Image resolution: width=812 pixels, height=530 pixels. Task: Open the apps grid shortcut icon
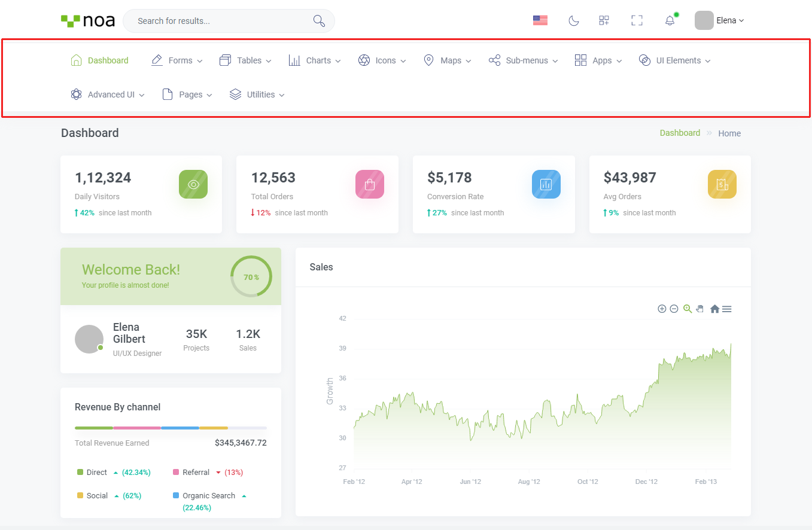tap(604, 21)
